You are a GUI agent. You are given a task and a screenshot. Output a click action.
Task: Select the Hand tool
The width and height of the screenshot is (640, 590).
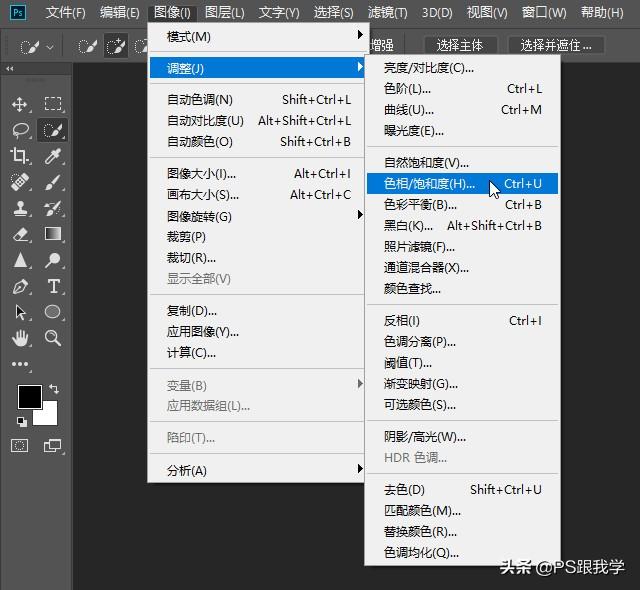point(20,338)
